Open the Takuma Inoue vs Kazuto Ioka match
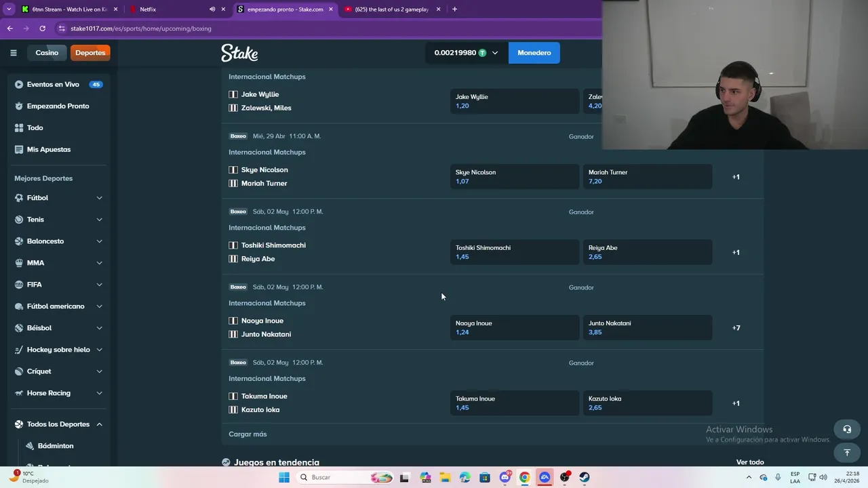Screen dimensions: 868x488 click(264, 403)
